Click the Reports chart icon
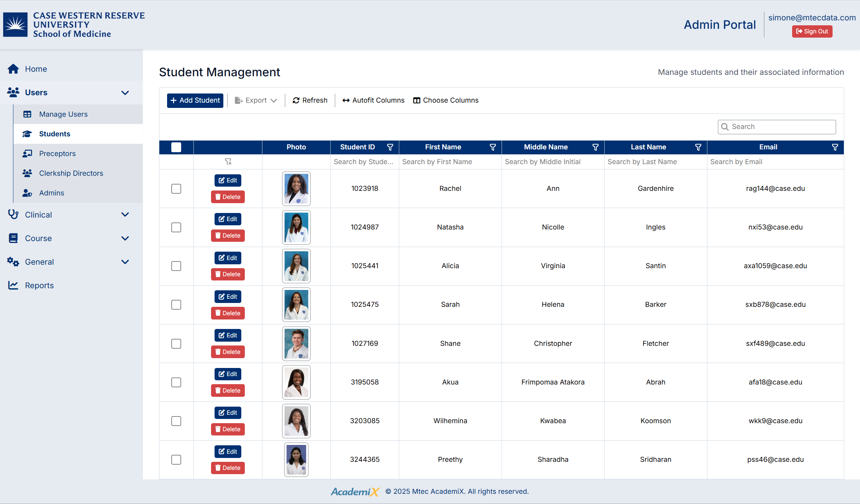This screenshot has height=504, width=860. pyautogui.click(x=13, y=285)
